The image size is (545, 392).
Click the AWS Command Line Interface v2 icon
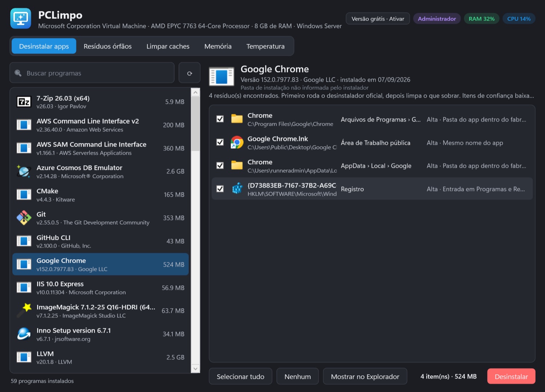24,125
